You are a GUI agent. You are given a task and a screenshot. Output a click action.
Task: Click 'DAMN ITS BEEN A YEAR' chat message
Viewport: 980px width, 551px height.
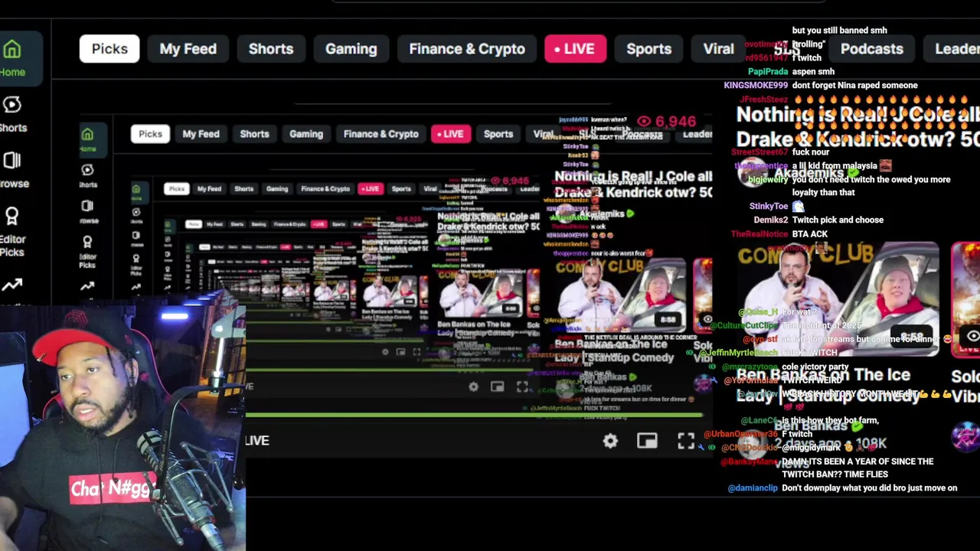(x=857, y=468)
